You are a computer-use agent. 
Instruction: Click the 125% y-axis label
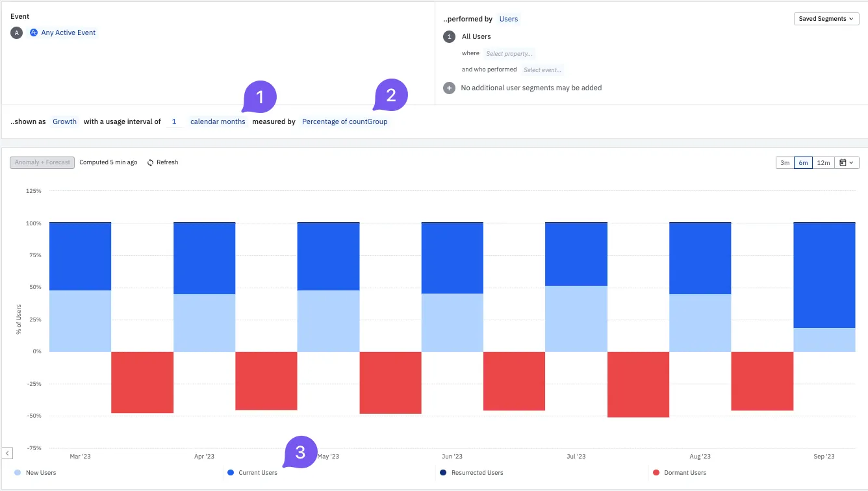34,191
